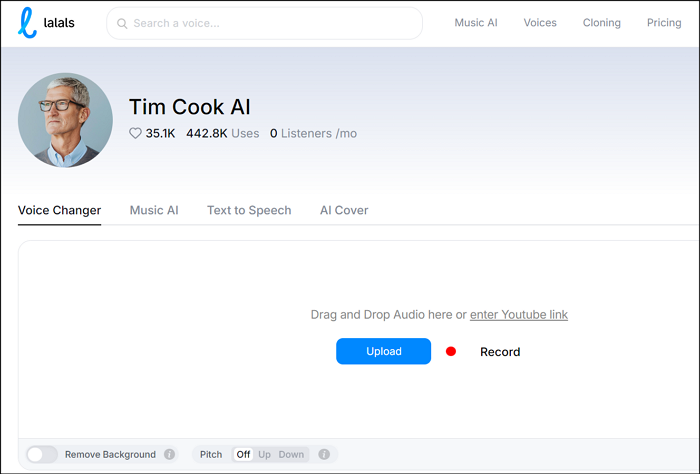Image resolution: width=700 pixels, height=474 pixels.
Task: Click the 442.8K Uses count
Action: tap(223, 133)
